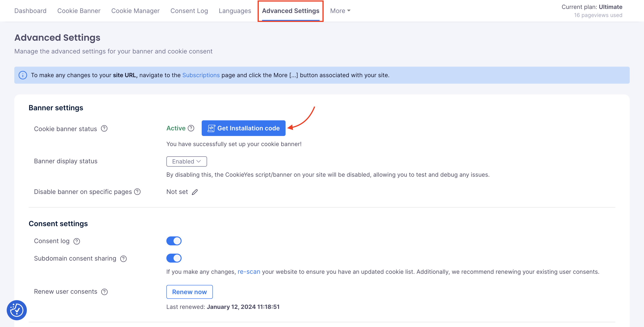Viewport: 644px width, 327px height.
Task: Show help for Subdomain consent sharing
Action: point(123,259)
